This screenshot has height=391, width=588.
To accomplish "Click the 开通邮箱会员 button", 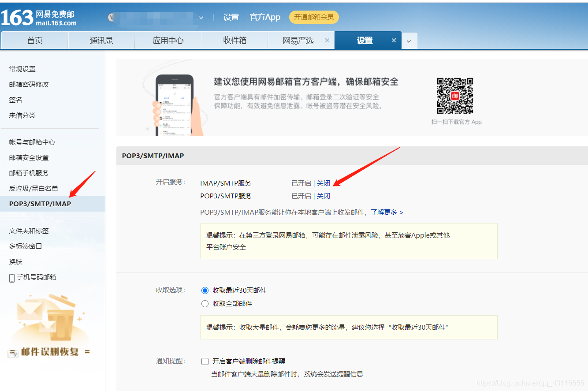I will tap(313, 17).
